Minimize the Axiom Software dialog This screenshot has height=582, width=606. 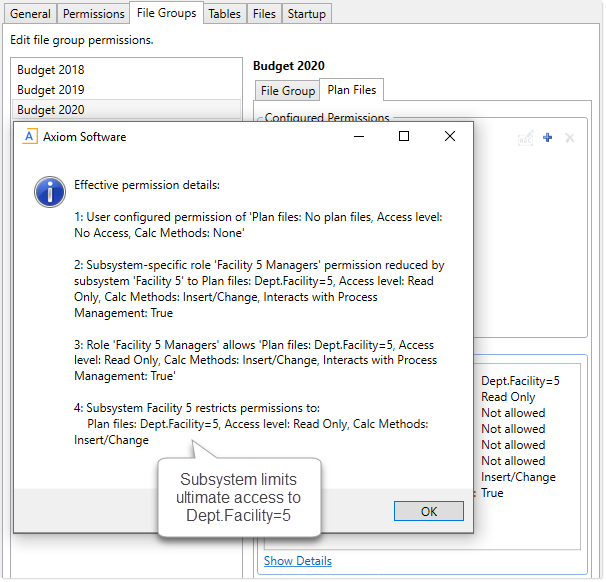[x=358, y=137]
